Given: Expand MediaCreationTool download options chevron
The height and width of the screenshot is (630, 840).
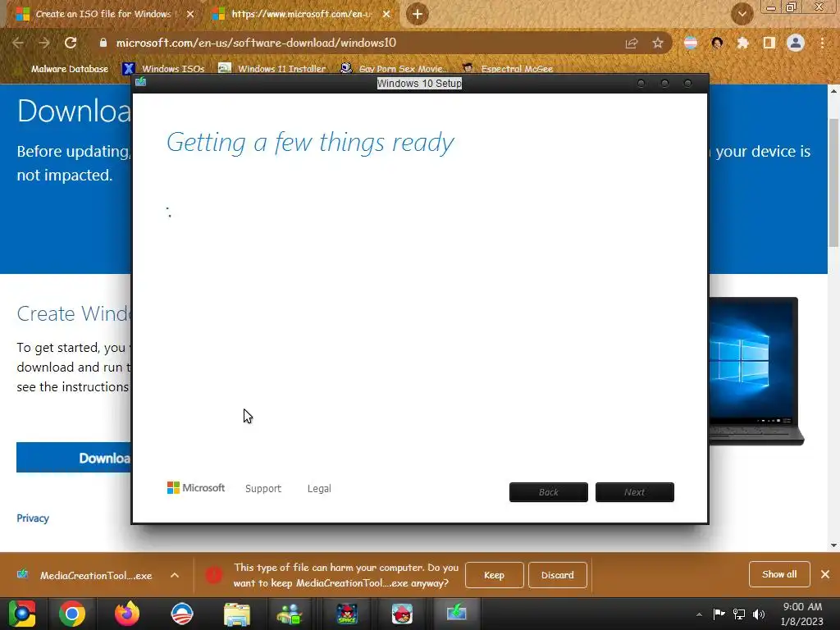Looking at the screenshot, I should (x=175, y=575).
